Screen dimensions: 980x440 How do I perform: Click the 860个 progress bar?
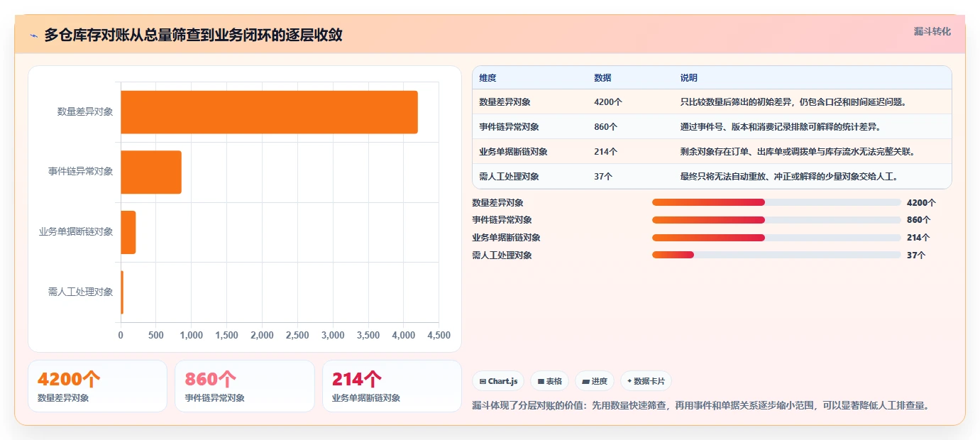[x=776, y=220]
